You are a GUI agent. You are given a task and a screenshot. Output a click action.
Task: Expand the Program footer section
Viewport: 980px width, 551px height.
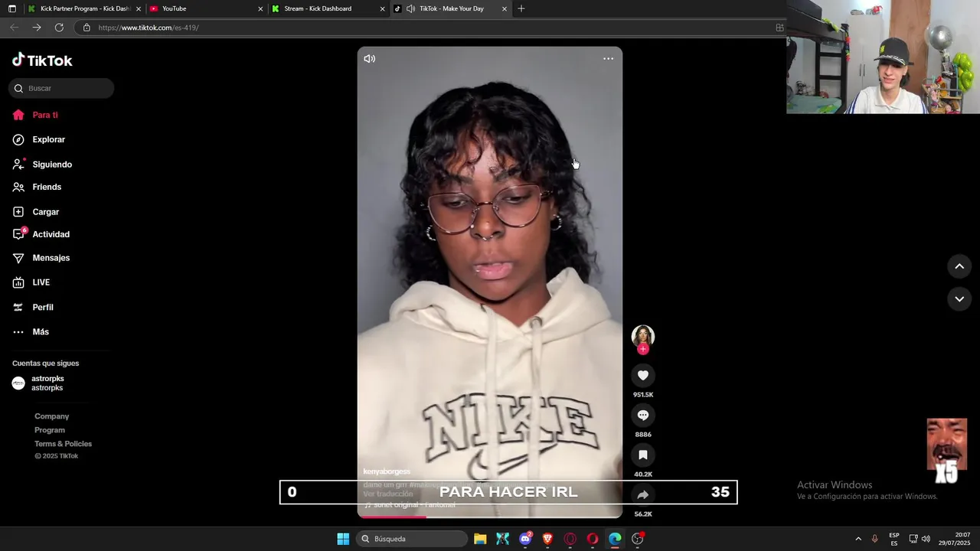50,430
